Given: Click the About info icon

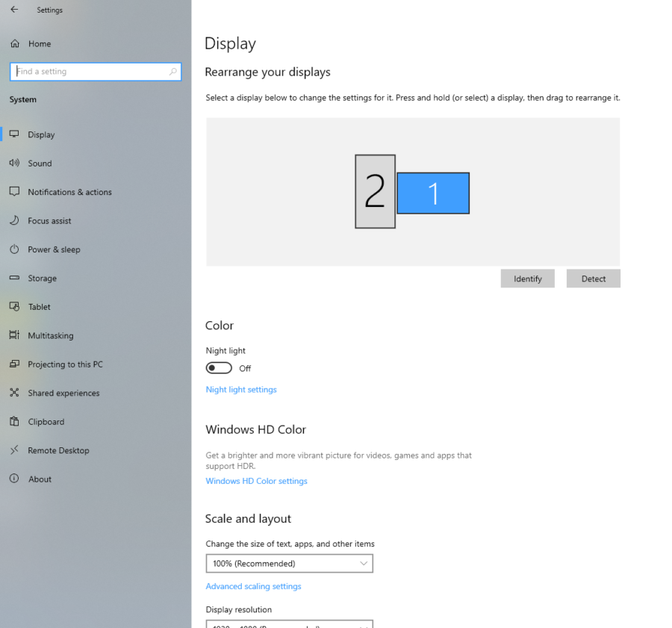Looking at the screenshot, I should coord(15,479).
